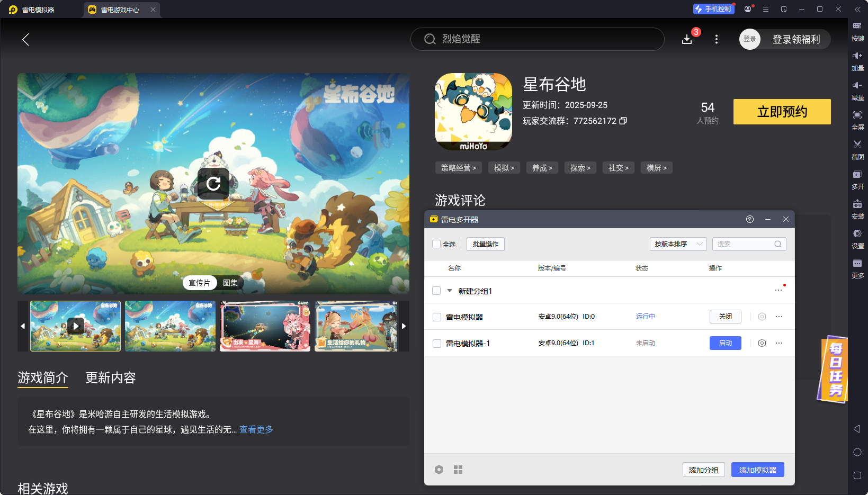Collapse the right sidebar with double chevron
Screen dimensions: 868x495
click(x=857, y=10)
